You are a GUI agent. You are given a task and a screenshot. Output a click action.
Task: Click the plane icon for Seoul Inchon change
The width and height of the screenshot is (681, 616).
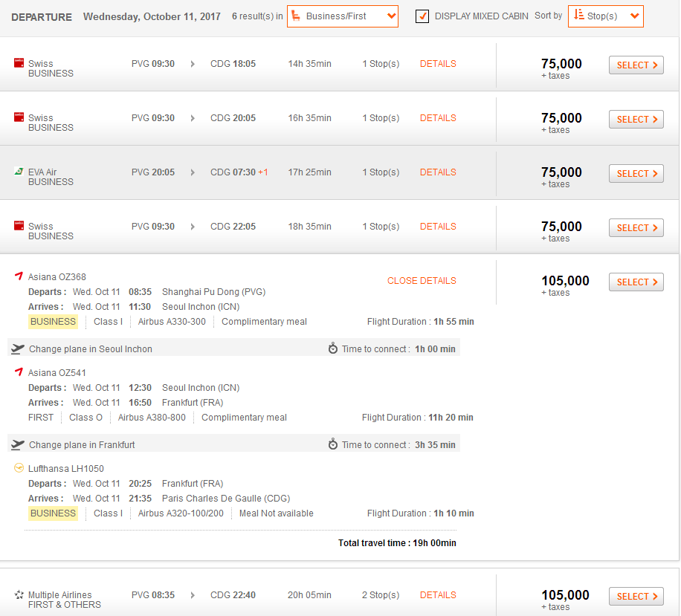[18, 348]
